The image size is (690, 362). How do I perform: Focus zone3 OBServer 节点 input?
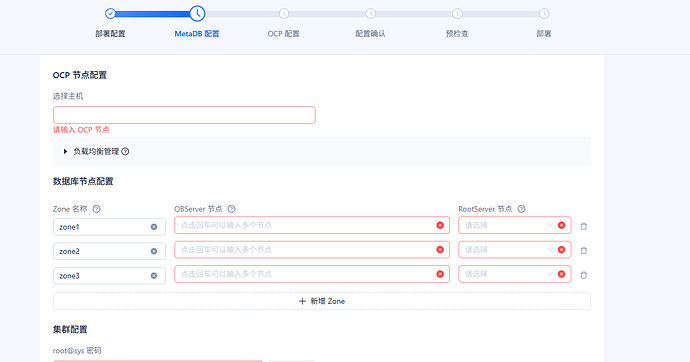(x=312, y=274)
